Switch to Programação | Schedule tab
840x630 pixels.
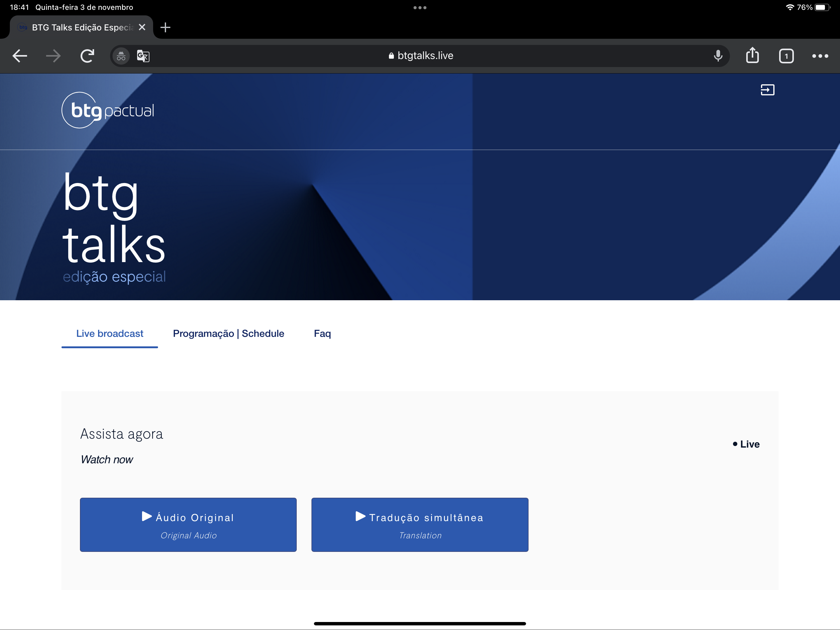tap(228, 333)
